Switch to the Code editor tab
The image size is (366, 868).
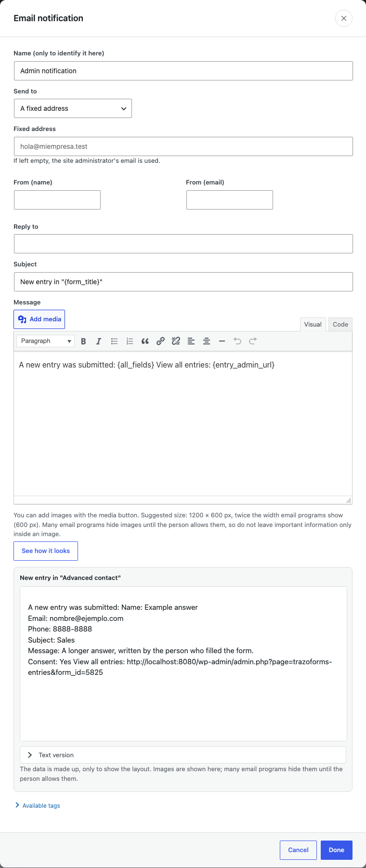[x=340, y=324]
